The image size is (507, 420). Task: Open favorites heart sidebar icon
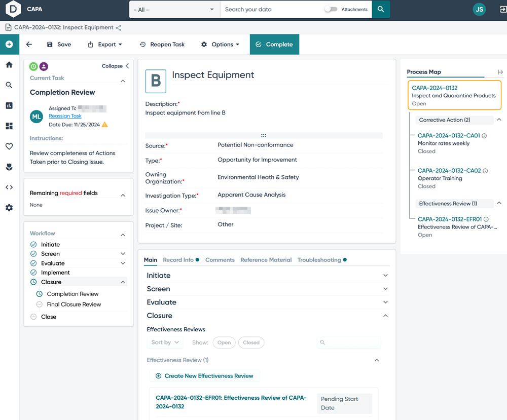9,146
